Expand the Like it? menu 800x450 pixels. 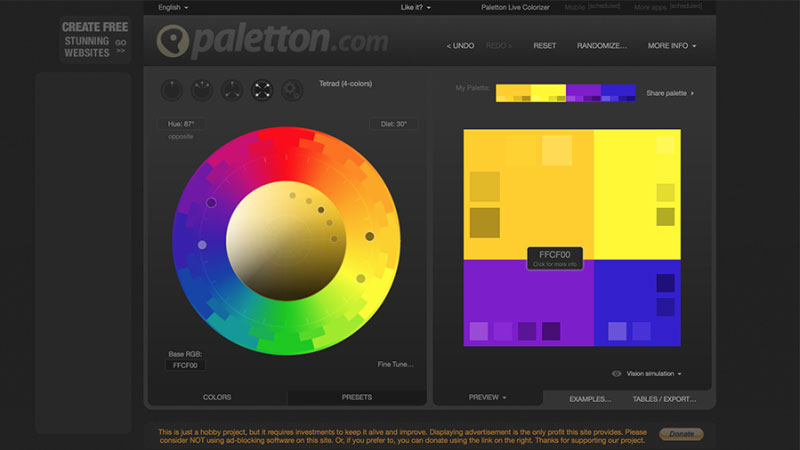pyautogui.click(x=415, y=7)
